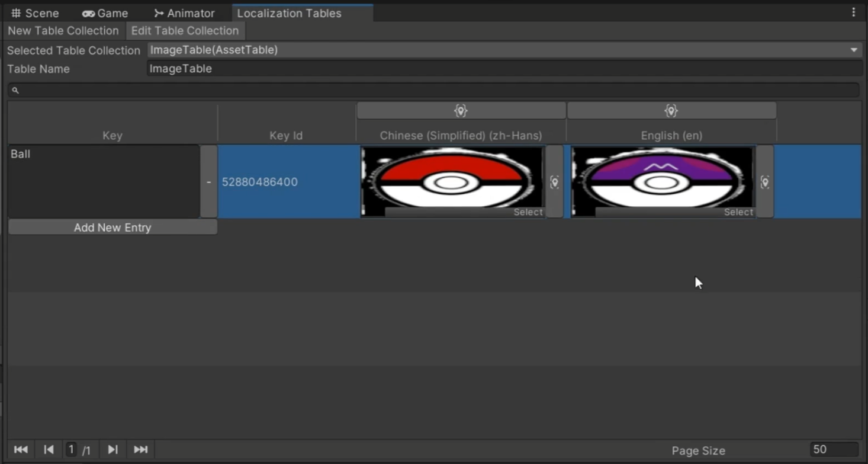Go to the previous page
868x464 pixels.
click(49, 450)
